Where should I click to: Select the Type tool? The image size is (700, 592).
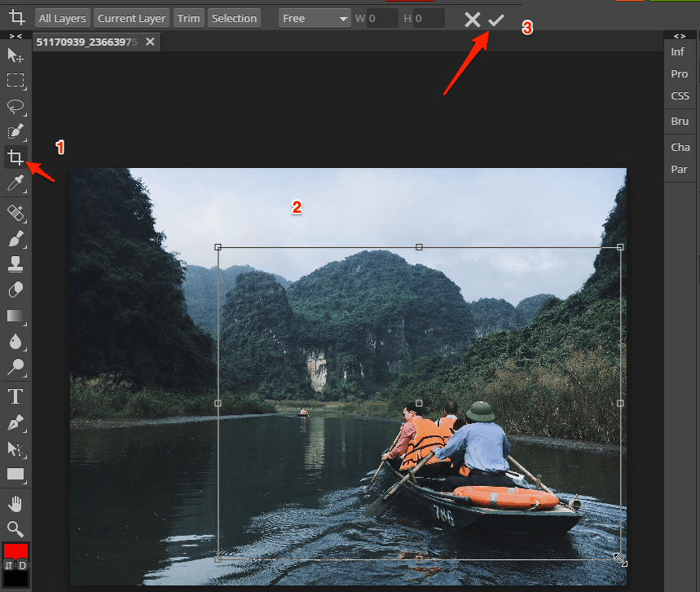tap(15, 396)
